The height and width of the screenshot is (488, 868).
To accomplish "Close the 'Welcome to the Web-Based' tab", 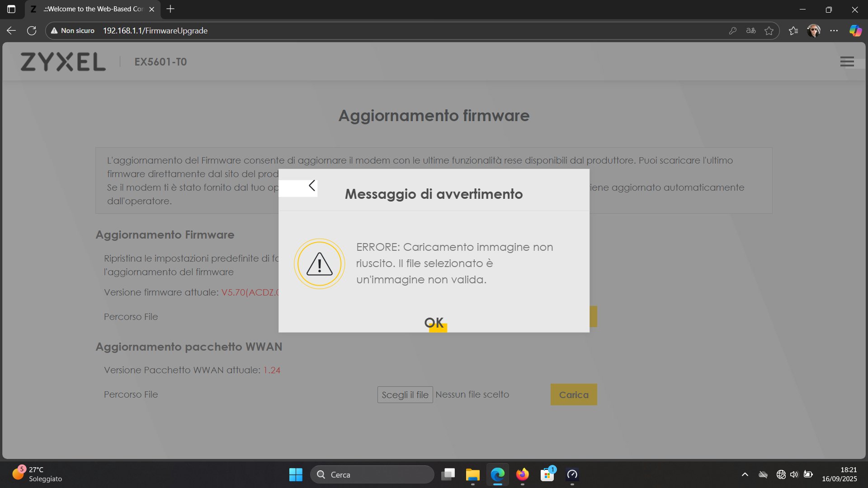I will 152,9.
